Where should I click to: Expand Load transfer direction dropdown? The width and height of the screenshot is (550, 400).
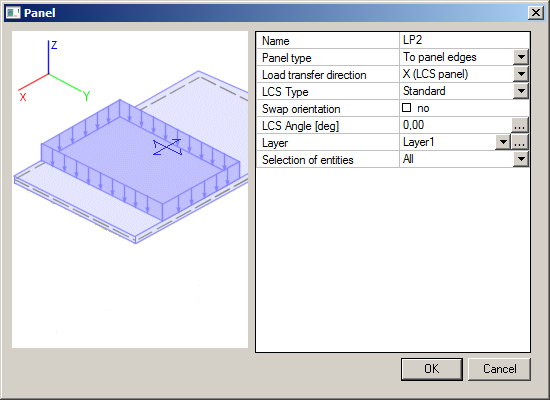coord(521,74)
